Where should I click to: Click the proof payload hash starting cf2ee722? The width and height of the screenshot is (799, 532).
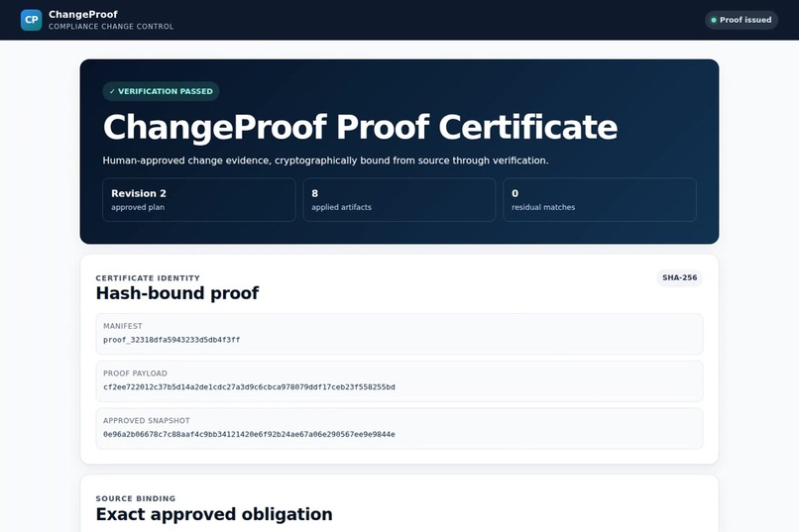249,387
